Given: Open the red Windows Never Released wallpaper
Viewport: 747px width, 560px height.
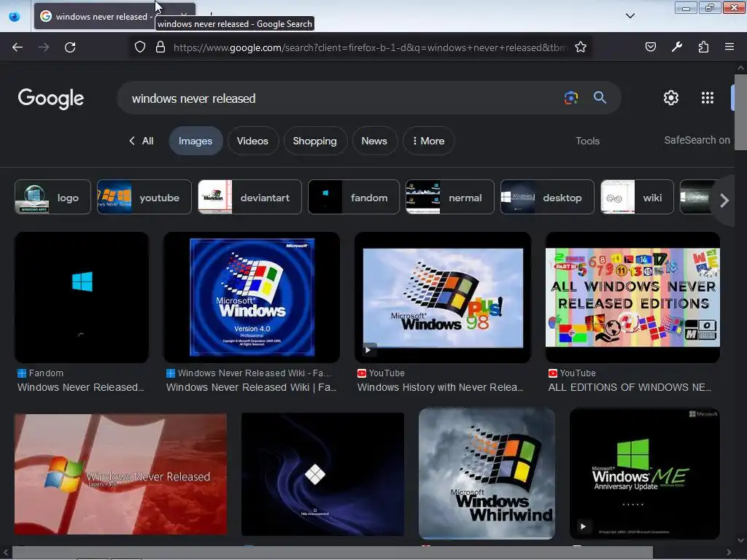Looking at the screenshot, I should pos(120,474).
